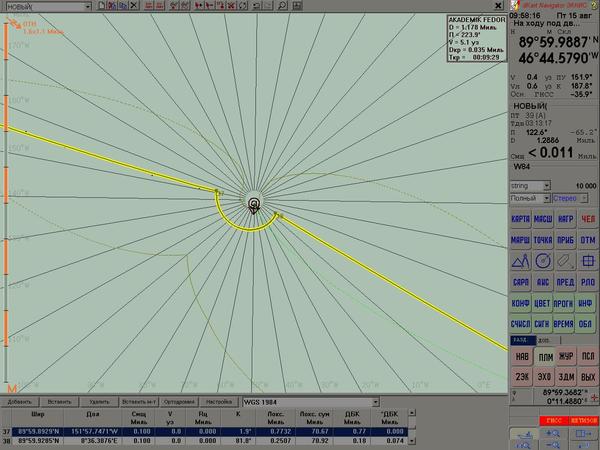Click the triangle measurement tool icon
This screenshot has width=600, height=450.
click(x=520, y=260)
